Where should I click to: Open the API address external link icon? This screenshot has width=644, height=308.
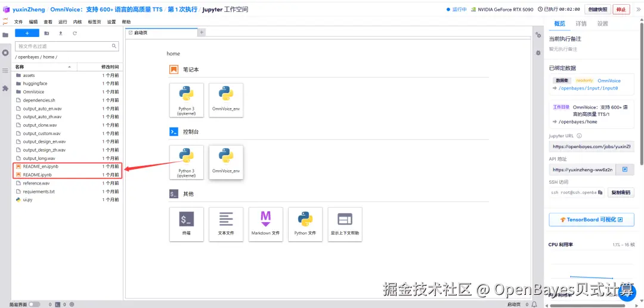point(625,170)
